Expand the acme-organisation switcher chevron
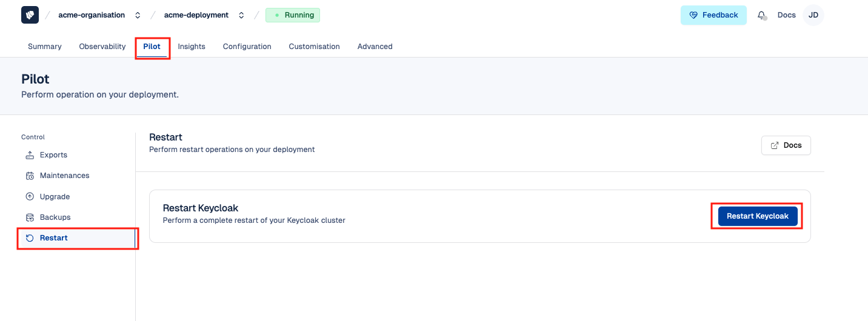 (138, 15)
